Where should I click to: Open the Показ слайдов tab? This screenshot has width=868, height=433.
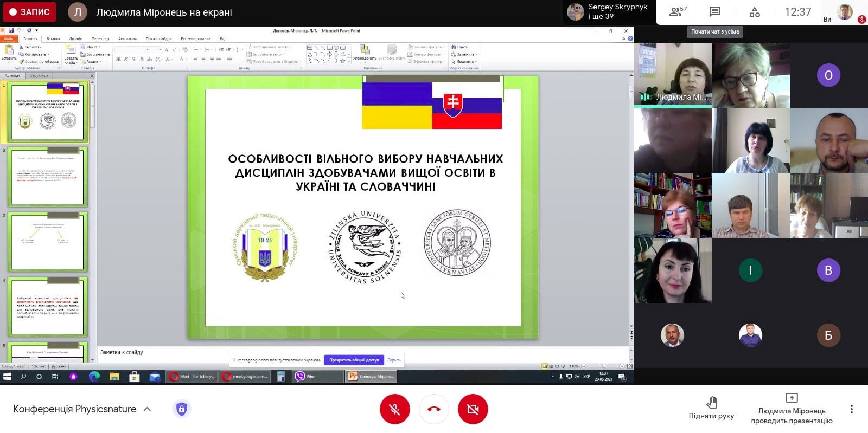[158, 38]
